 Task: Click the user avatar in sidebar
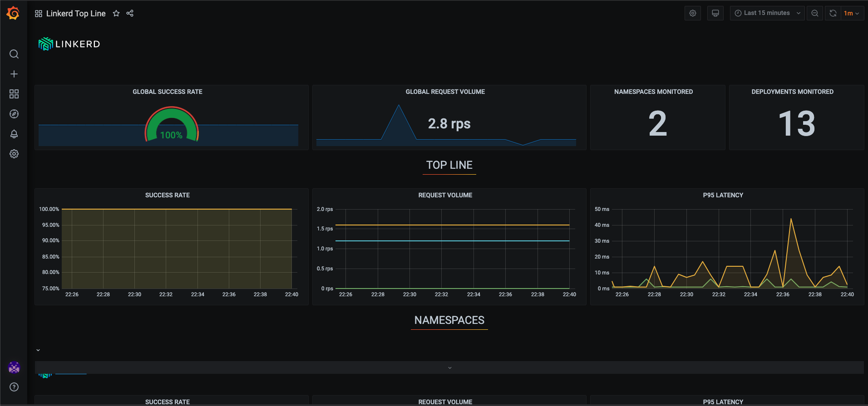[14, 367]
